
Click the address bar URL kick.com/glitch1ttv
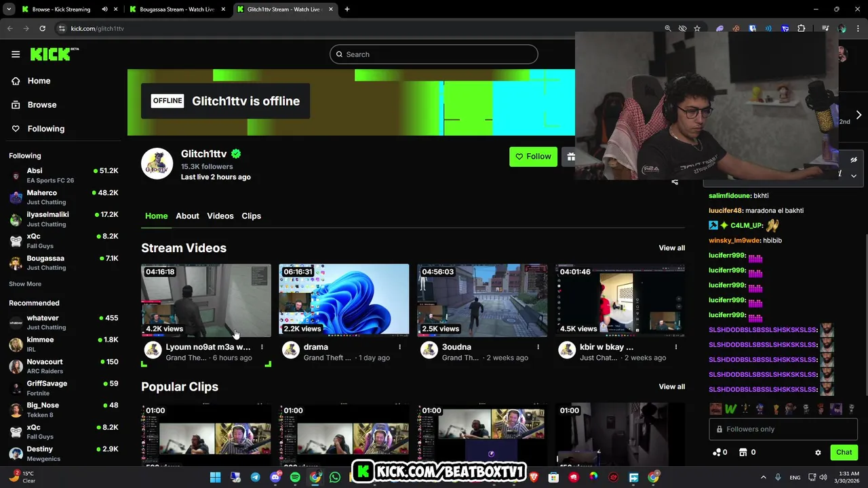pyautogui.click(x=97, y=28)
